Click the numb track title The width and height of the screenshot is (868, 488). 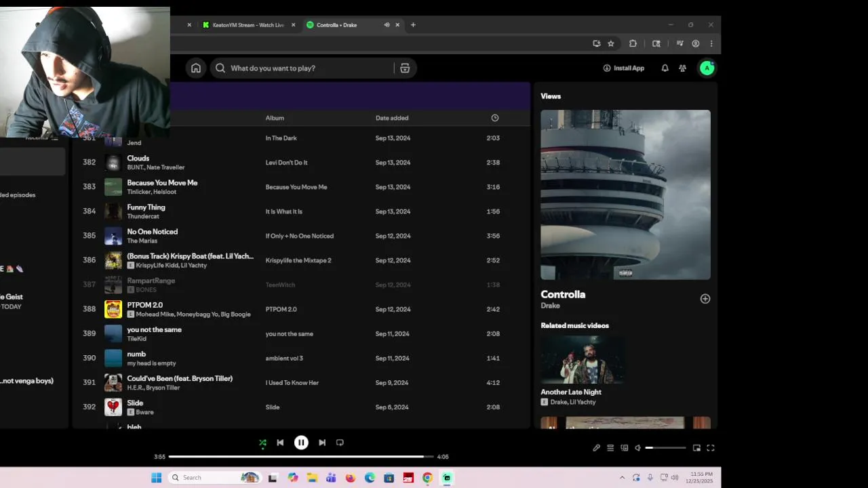point(136,354)
